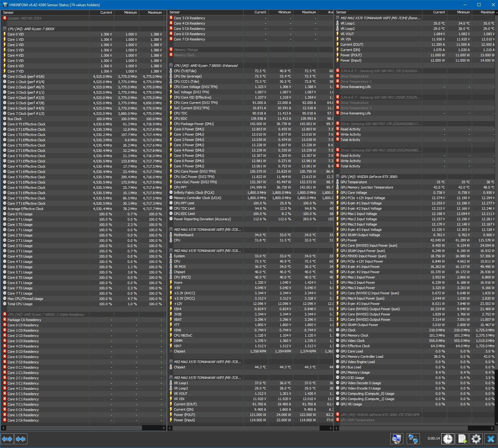Click the lightning icon beside GPU Power
Viewport: 498px width, 448px height.
pyautogui.click(x=338, y=240)
